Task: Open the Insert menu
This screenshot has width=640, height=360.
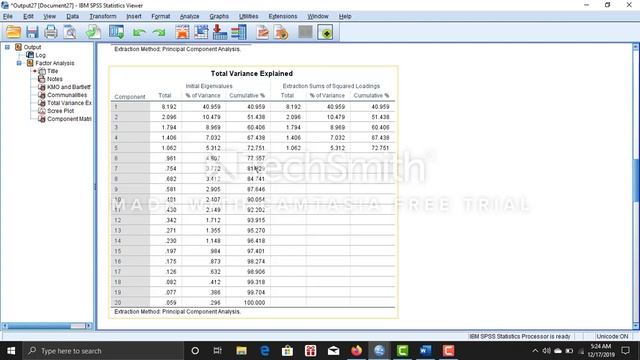Action: point(134,16)
